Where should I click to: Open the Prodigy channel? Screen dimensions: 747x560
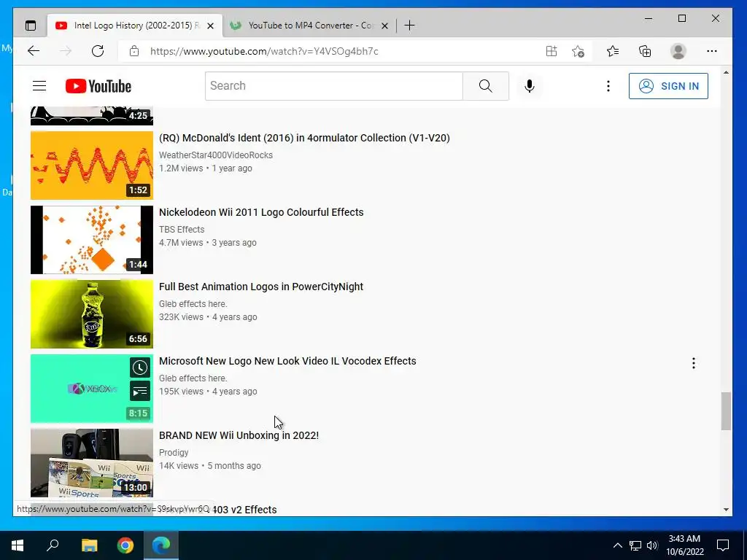point(174,452)
